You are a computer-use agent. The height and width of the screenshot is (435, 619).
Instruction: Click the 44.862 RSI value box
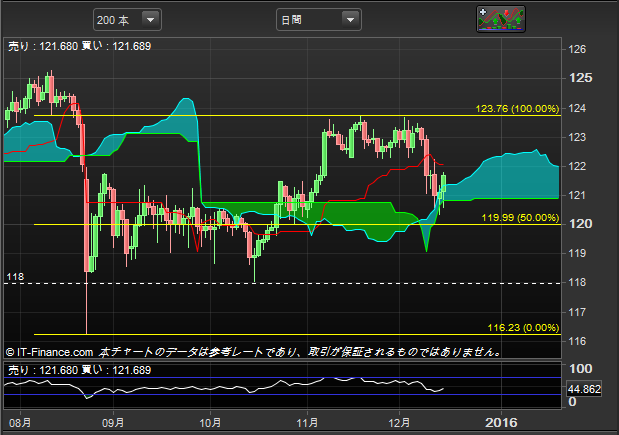click(x=584, y=390)
